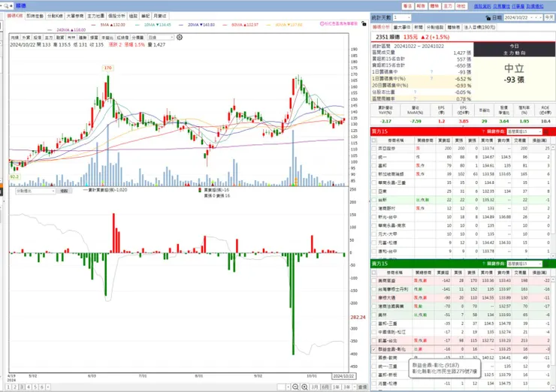Click the 2024/10/22 date marker on the chart axis
The height and width of the screenshot is (392, 556).
[343, 376]
